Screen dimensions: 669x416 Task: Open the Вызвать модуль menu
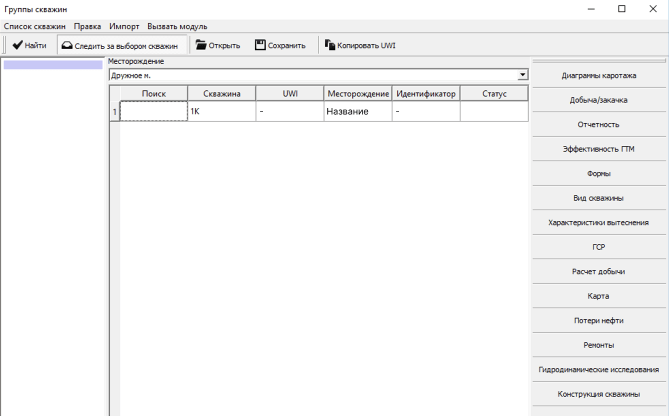click(x=177, y=25)
